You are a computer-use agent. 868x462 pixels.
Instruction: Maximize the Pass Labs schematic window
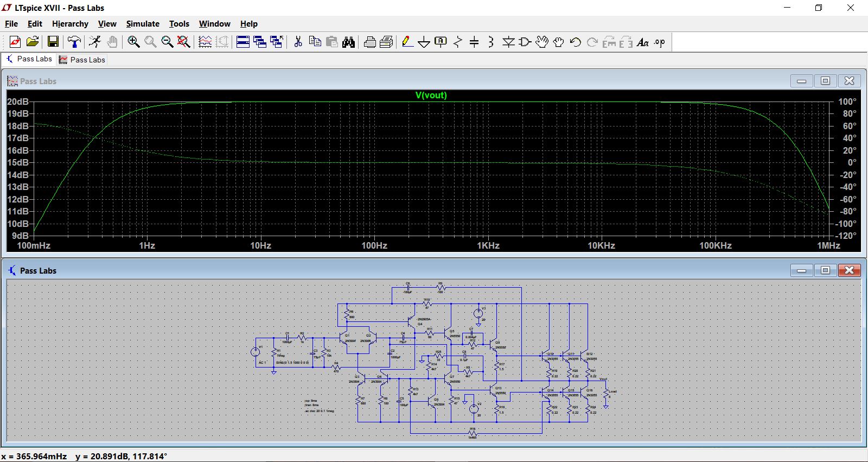coord(825,270)
